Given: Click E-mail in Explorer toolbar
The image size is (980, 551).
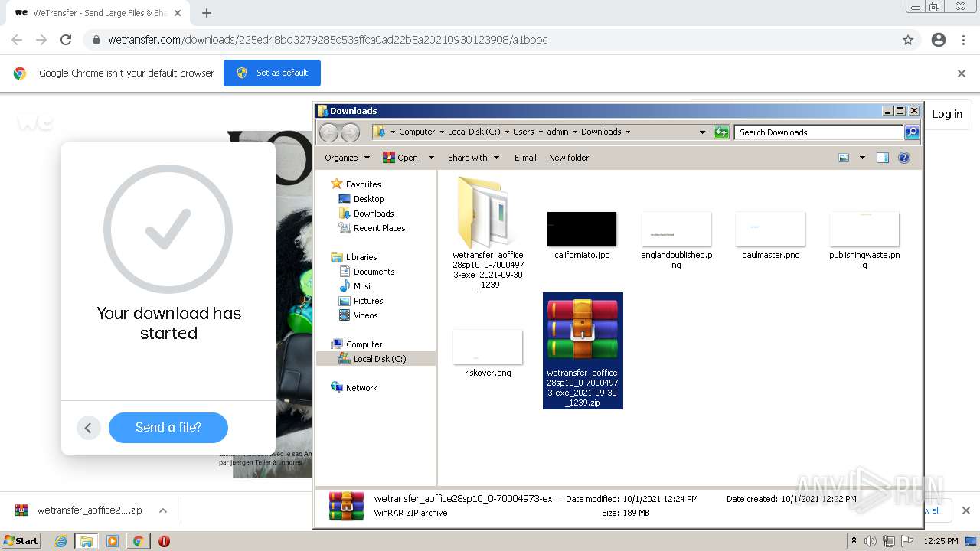Looking at the screenshot, I should [525, 158].
